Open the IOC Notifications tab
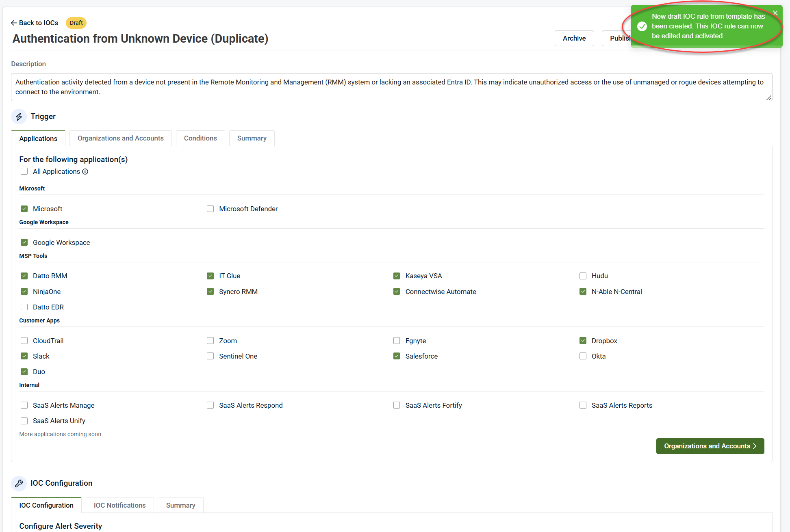This screenshot has height=532, width=790. point(119,505)
